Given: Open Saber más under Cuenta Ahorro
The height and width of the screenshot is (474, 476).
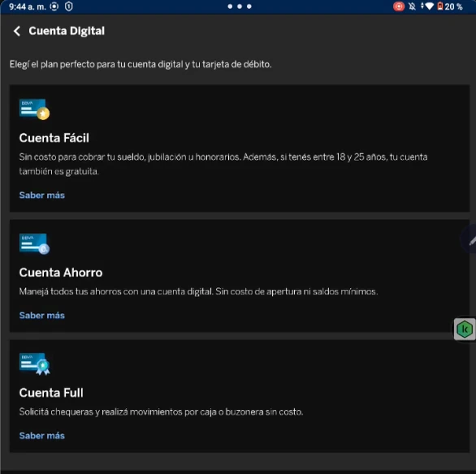Looking at the screenshot, I should [42, 316].
